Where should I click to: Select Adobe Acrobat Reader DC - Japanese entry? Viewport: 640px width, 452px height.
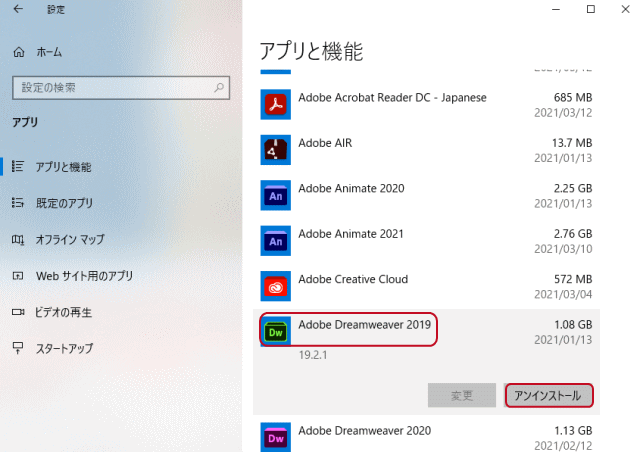(392, 98)
